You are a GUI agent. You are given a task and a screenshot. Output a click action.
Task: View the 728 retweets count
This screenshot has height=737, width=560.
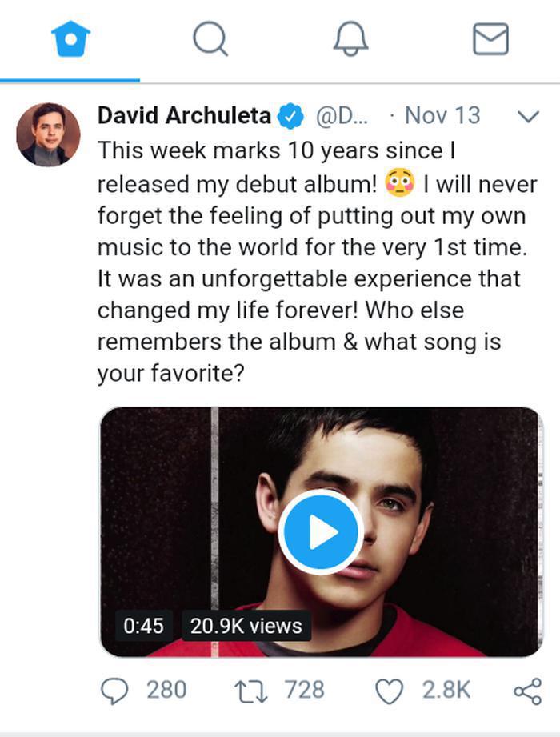point(304,690)
